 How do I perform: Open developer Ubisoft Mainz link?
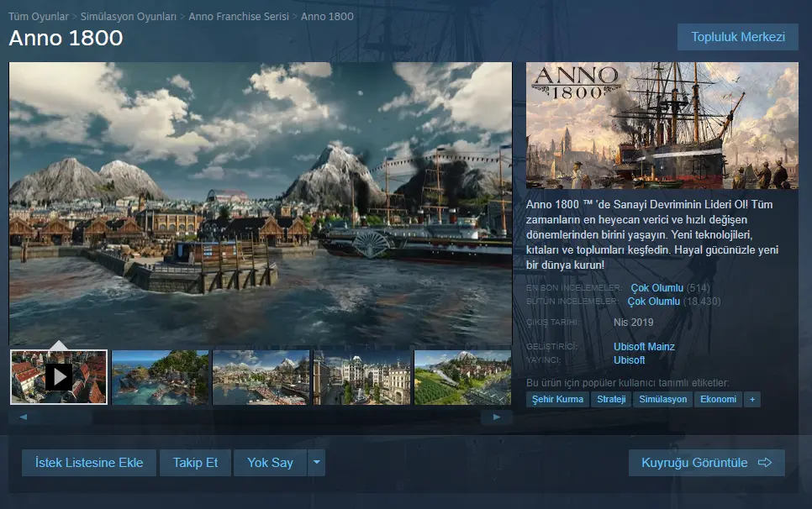(644, 347)
